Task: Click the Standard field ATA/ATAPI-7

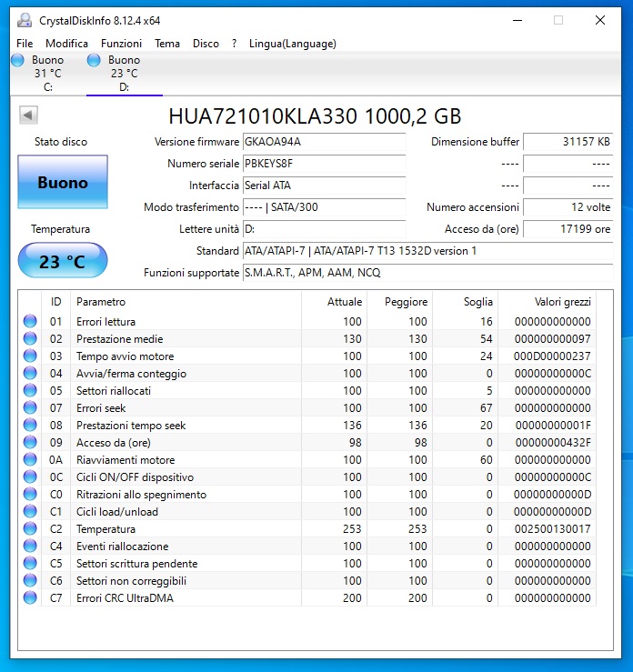Action: (427, 251)
